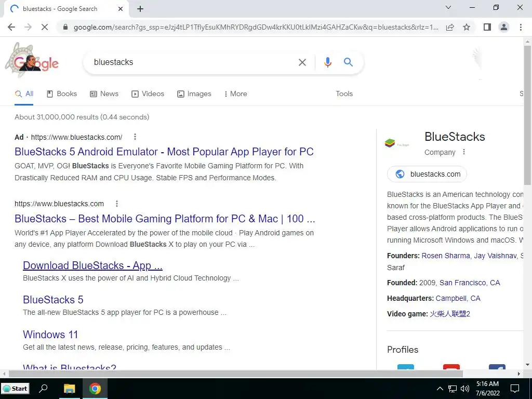Open the Chrome three-dot menu
532x399 pixels.
(x=521, y=27)
